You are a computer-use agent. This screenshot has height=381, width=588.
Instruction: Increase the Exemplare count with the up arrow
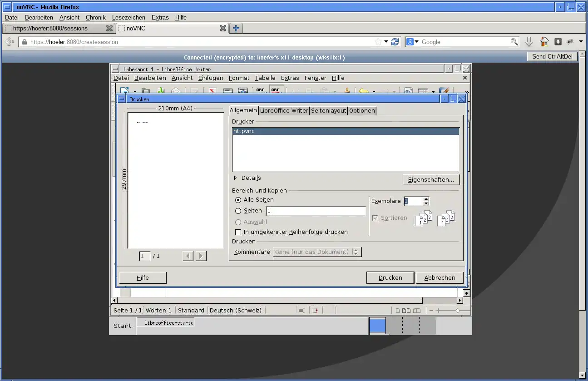coord(426,199)
